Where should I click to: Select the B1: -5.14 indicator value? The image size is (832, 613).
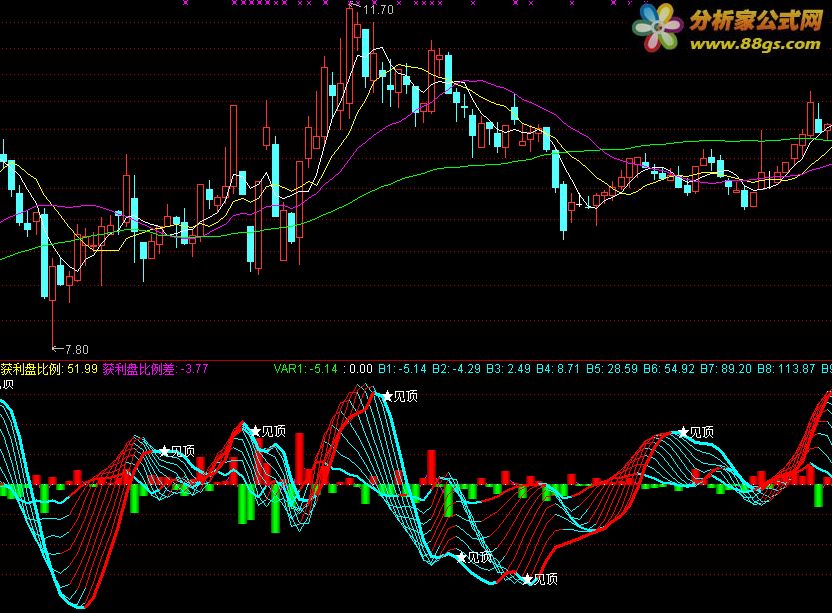402,369
